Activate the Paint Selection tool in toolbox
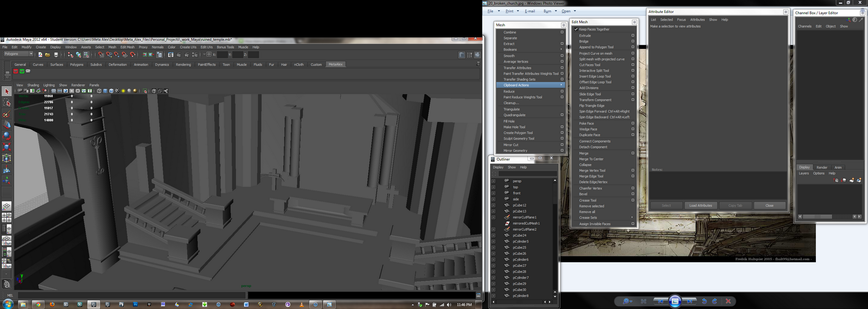 point(7,114)
